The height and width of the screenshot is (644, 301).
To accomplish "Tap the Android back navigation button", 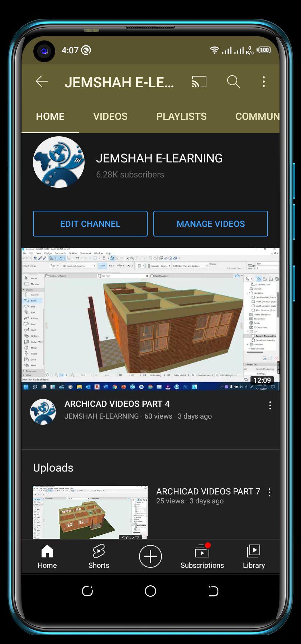I will click(213, 591).
